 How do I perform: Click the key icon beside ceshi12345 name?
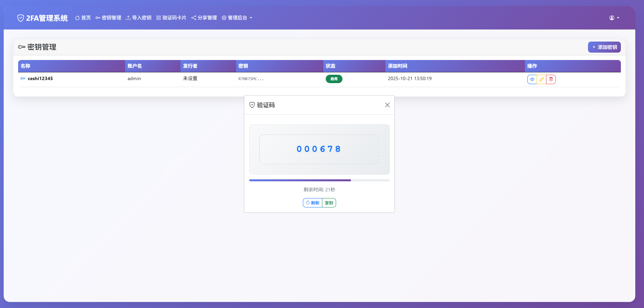click(22, 78)
